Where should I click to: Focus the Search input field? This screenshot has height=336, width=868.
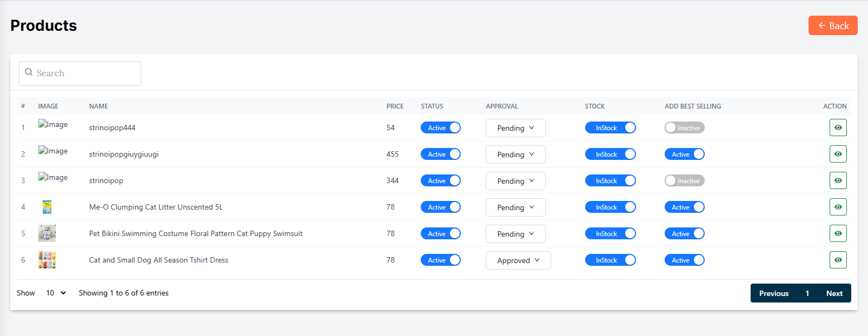pos(87,73)
